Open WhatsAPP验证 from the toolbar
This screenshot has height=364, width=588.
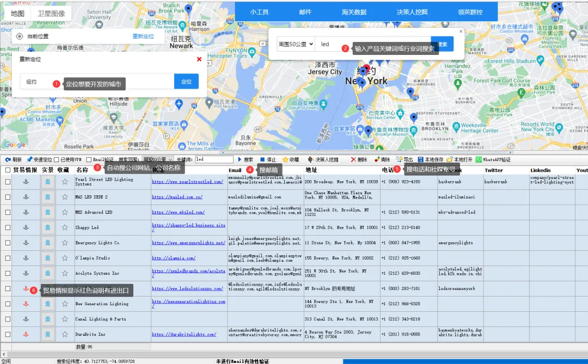coord(479,160)
